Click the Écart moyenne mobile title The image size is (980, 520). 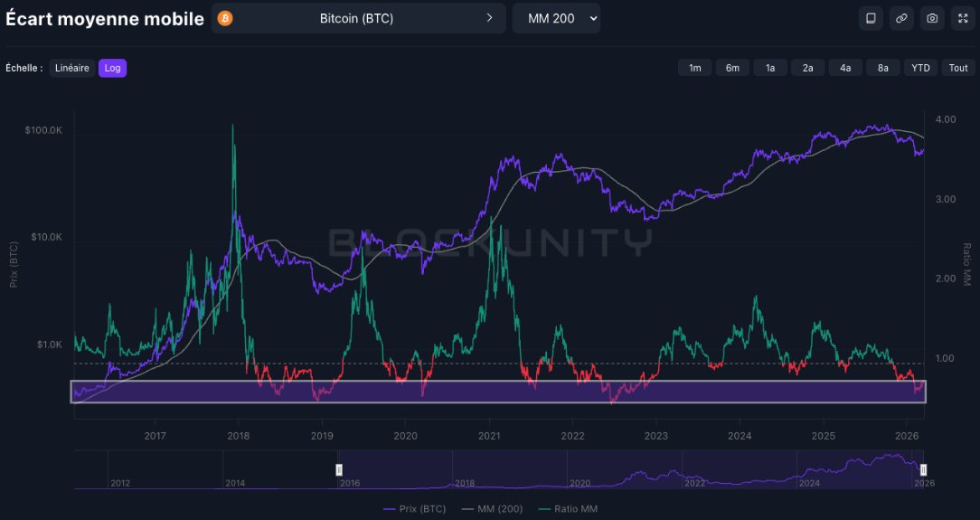click(105, 19)
